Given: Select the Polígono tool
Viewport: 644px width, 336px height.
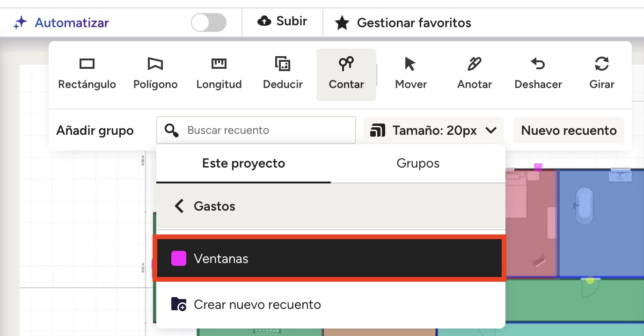Looking at the screenshot, I should 155,74.
